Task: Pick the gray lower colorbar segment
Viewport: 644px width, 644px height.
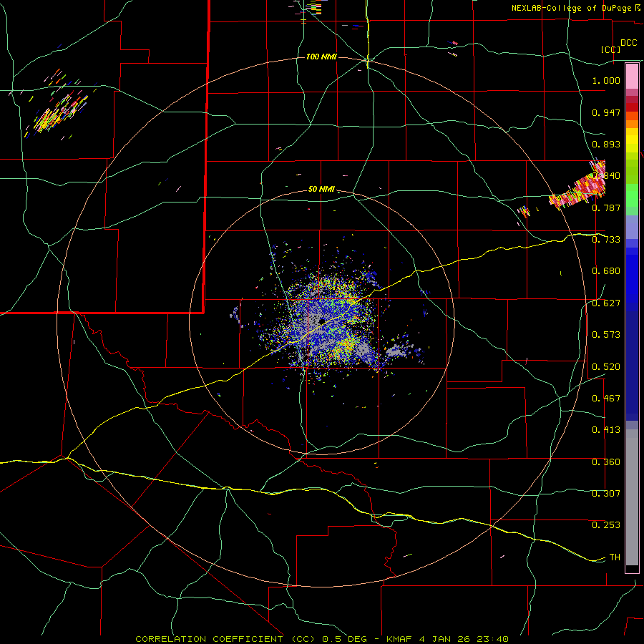Action: (632, 497)
